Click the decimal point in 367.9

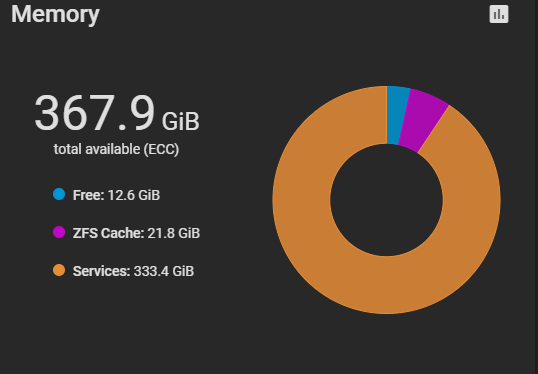point(122,128)
